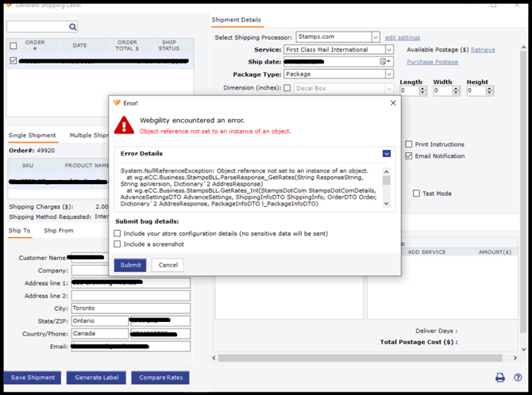Open the Select Shipping Processor dropdown
Screen dimensions: 532x395
pyautogui.click(x=376, y=36)
